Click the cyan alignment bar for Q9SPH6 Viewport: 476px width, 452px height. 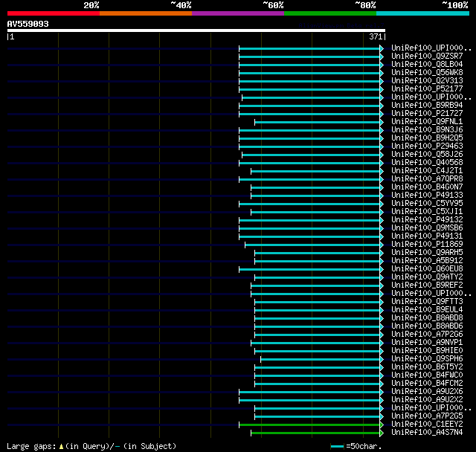pos(322,360)
